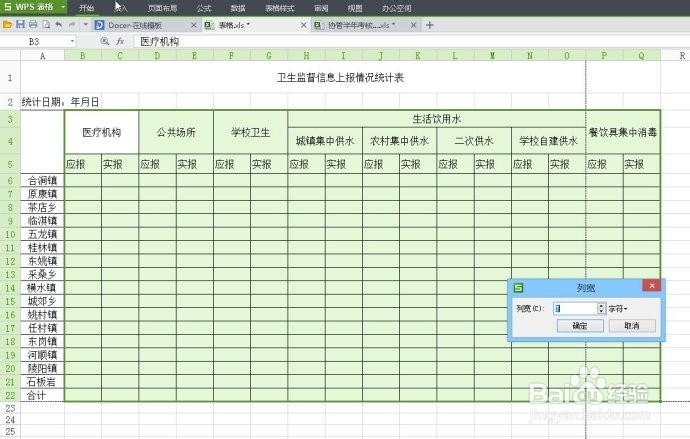
Task: Click the 横水镇 row label cell
Action: (42, 288)
